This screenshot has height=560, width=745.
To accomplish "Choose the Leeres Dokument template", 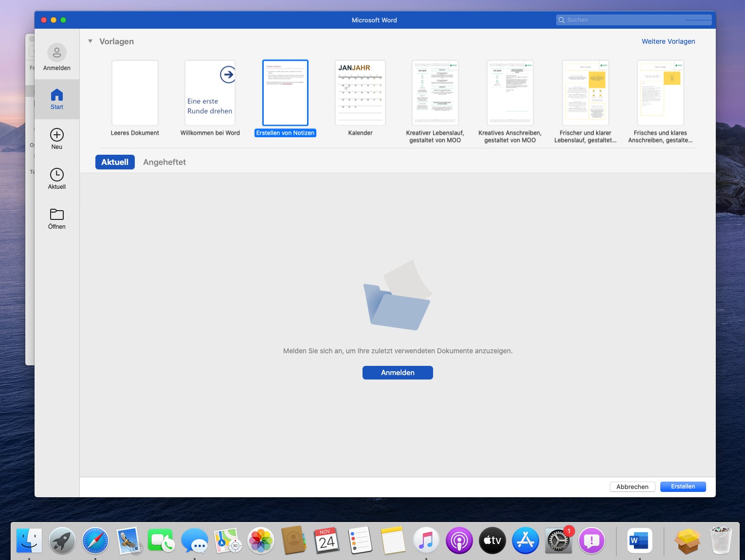I will click(135, 93).
